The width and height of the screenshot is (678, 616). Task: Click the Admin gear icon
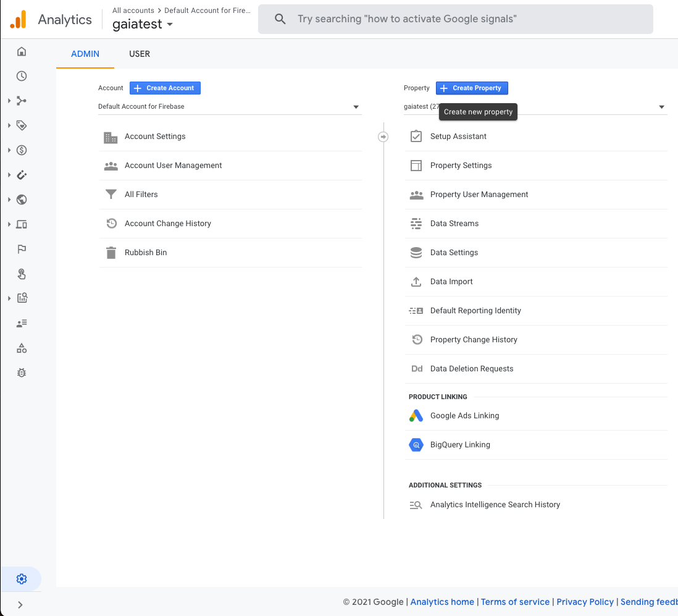[x=22, y=579]
